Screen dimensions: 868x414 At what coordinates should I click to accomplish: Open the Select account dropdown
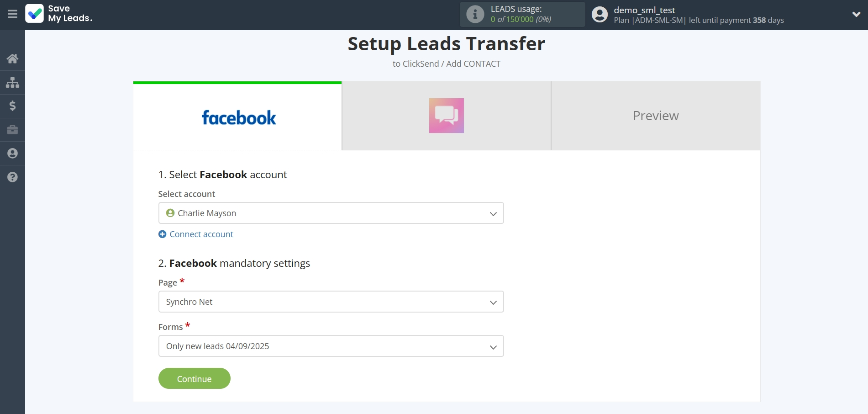(x=331, y=213)
